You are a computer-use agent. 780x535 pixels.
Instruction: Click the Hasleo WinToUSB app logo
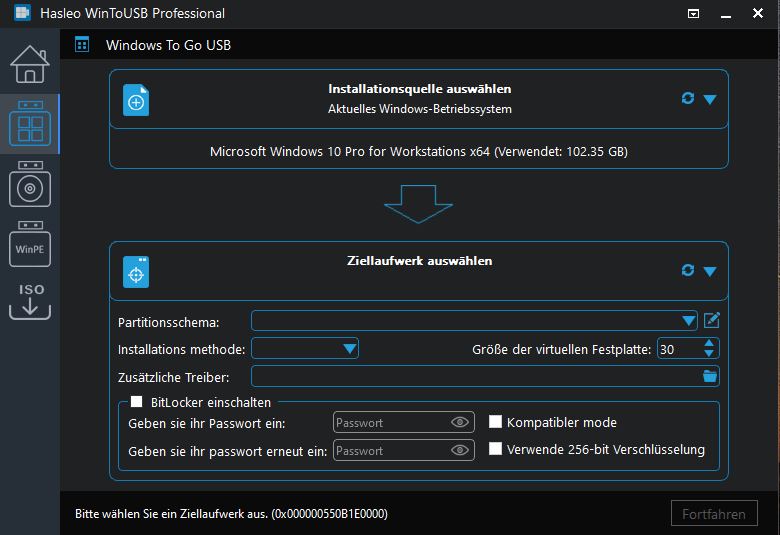tap(22, 13)
